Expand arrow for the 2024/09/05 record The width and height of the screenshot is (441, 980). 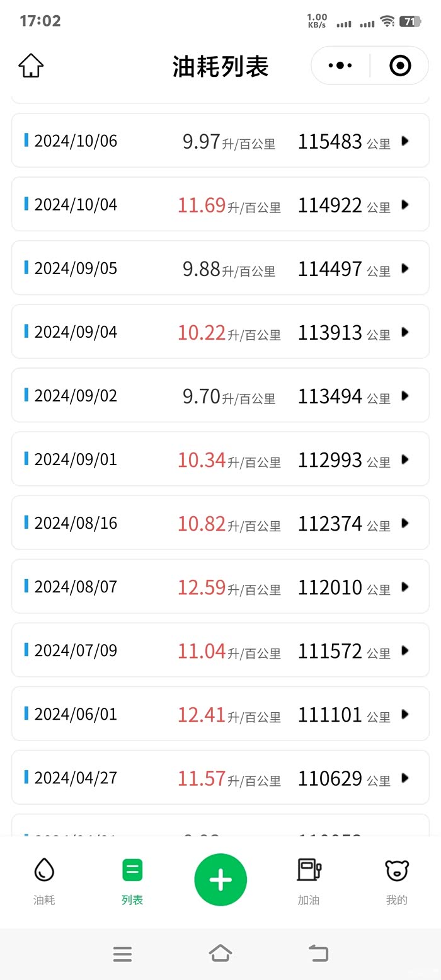coord(405,268)
